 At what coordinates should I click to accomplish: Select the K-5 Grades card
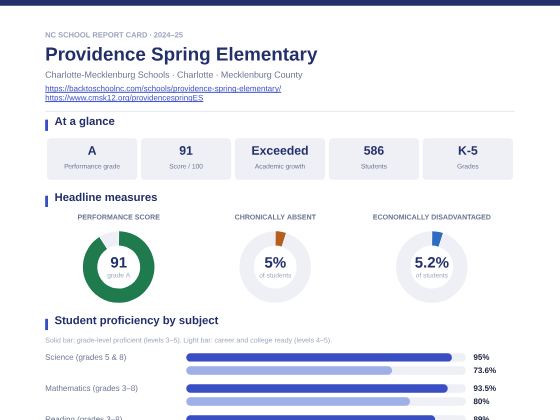coord(468,159)
